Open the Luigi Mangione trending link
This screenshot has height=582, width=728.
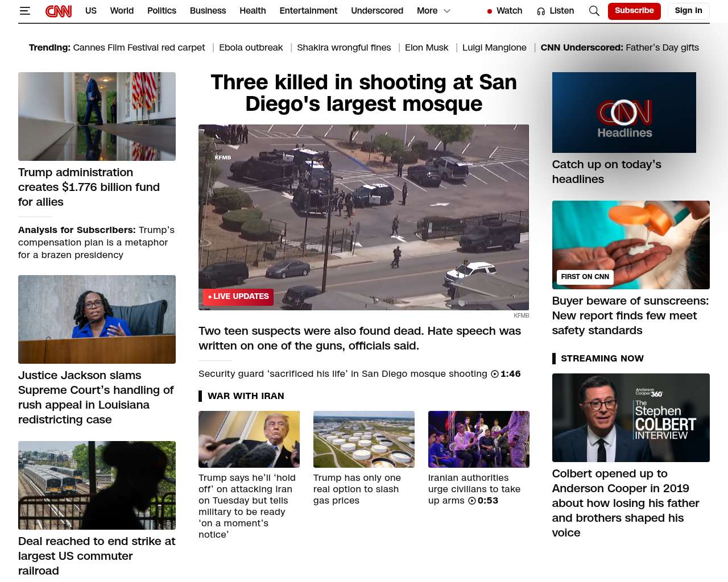[x=494, y=48]
